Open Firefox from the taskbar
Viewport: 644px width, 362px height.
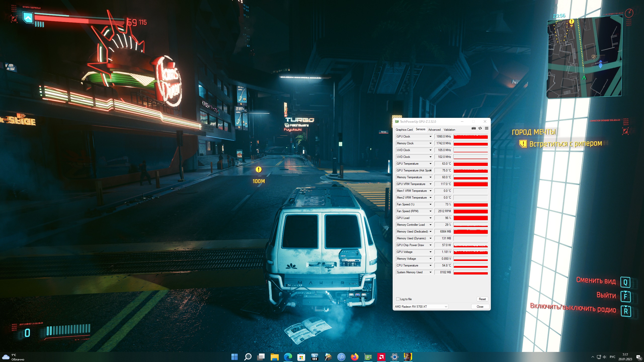[x=355, y=357]
